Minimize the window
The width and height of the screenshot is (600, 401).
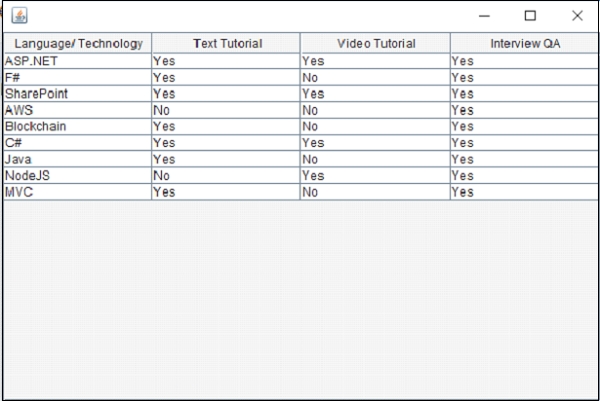484,16
